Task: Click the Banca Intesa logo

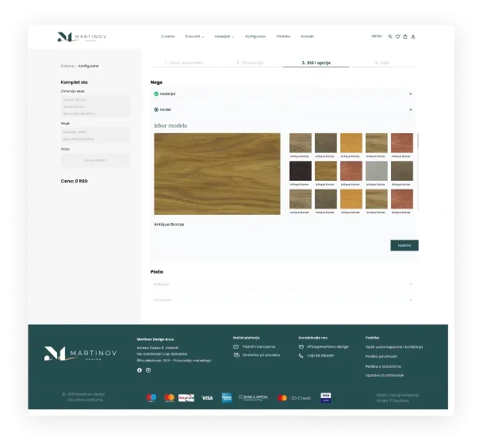Action: pos(253,397)
